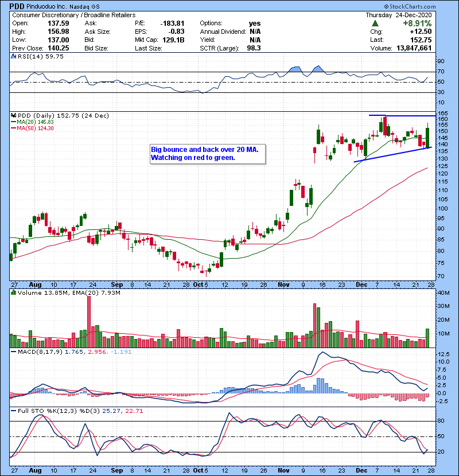Click the SCTR (Large) value 98.3
This screenshot has width=459, height=476.
(254, 48)
